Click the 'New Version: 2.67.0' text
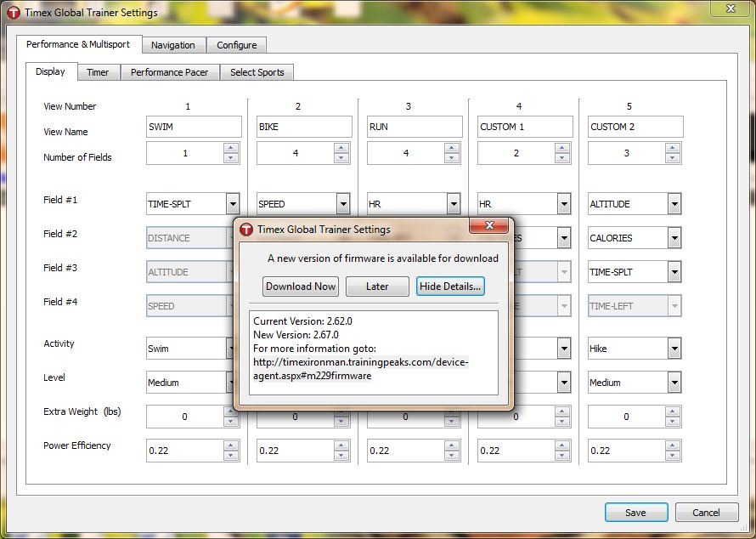This screenshot has height=539, width=756. pos(296,334)
